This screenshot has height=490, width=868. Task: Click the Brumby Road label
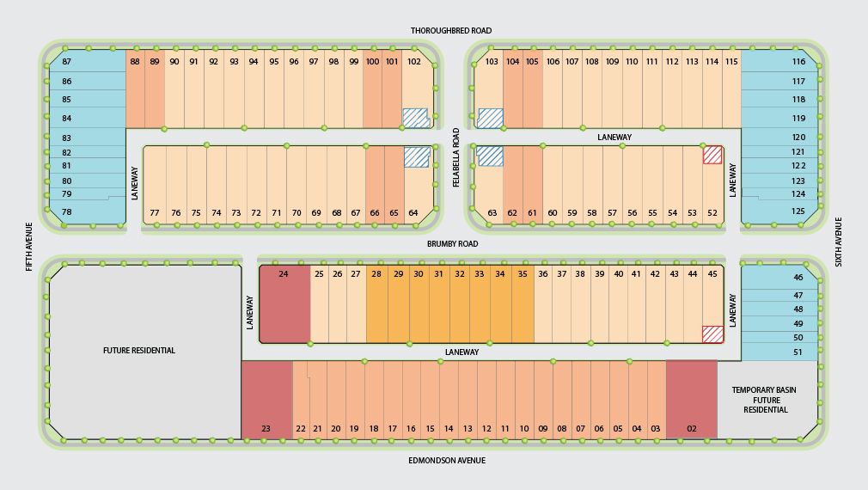452,243
